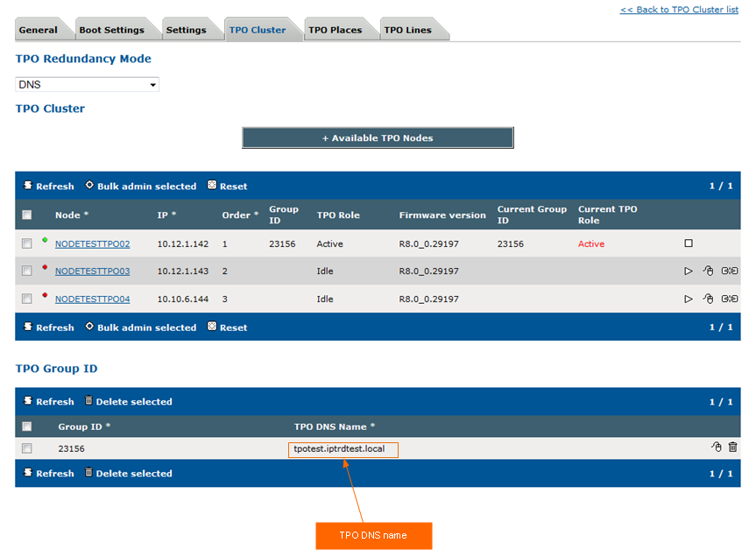Click the mouse edit icon for NODETESTTPO03
This screenshot has height=550, width=756.
pos(708,271)
